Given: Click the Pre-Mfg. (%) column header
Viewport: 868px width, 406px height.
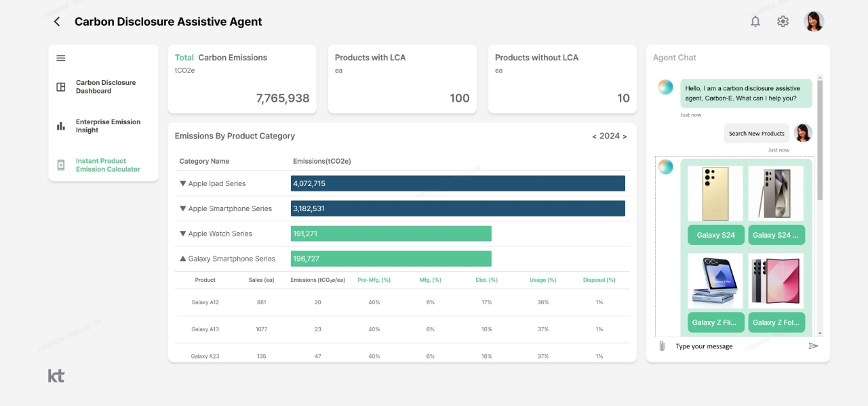Looking at the screenshot, I should (374, 280).
